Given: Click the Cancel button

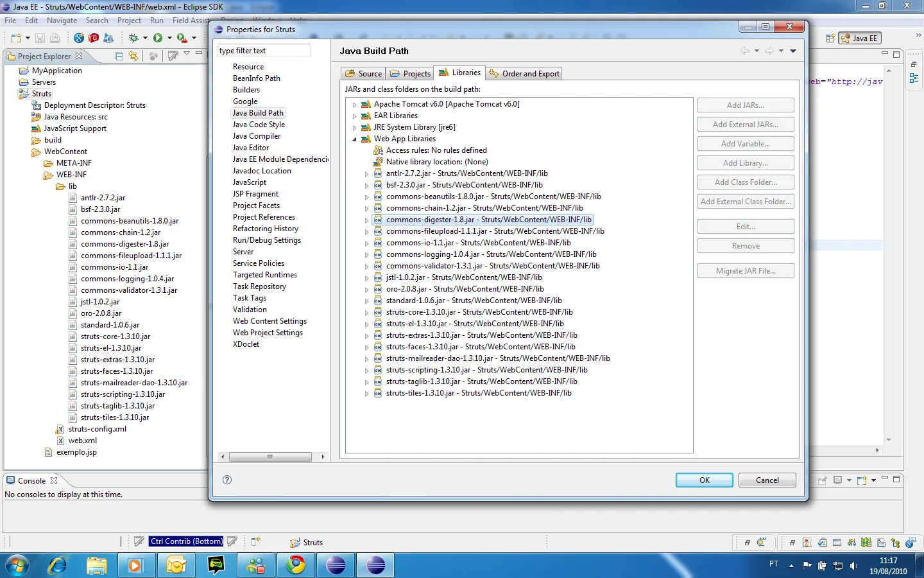Looking at the screenshot, I should coord(767,480).
